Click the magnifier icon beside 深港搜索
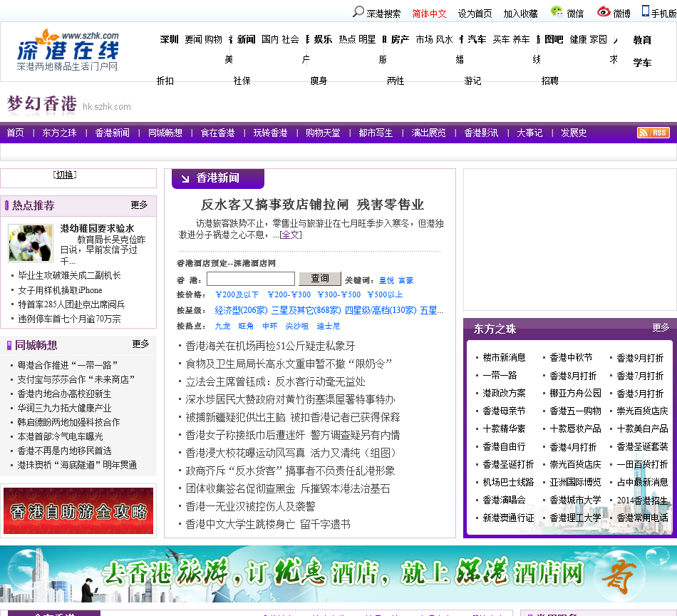 358,12
